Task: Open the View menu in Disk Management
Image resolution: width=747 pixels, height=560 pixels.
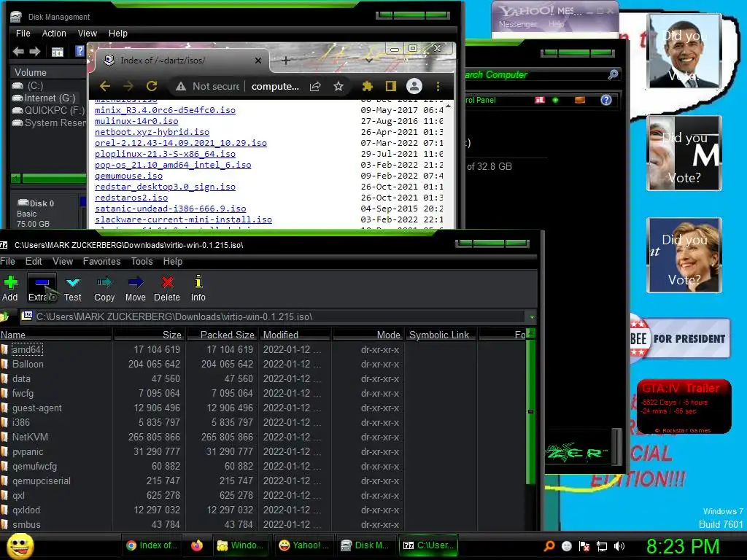Action: click(x=88, y=34)
